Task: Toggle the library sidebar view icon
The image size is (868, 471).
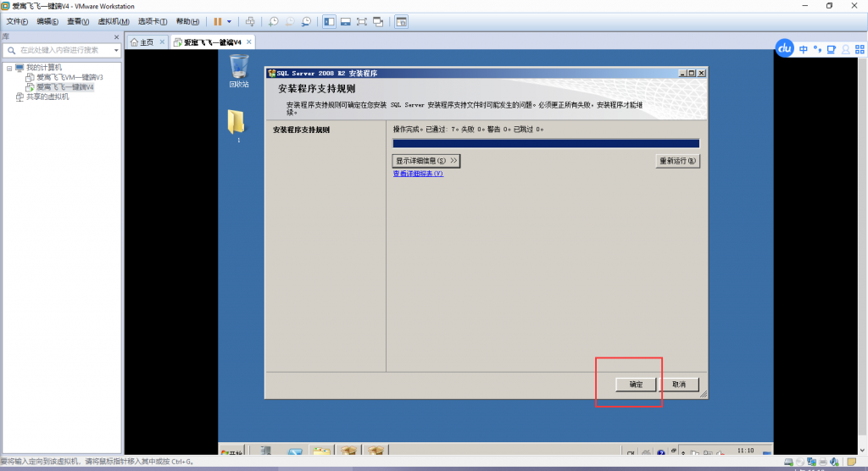Action: pyautogui.click(x=330, y=21)
